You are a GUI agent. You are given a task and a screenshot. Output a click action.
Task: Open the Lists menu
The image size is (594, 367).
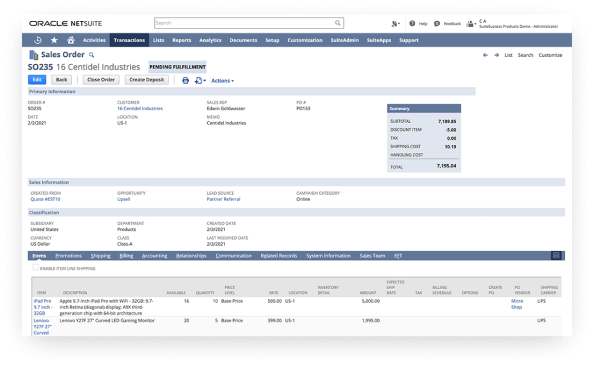pos(158,40)
